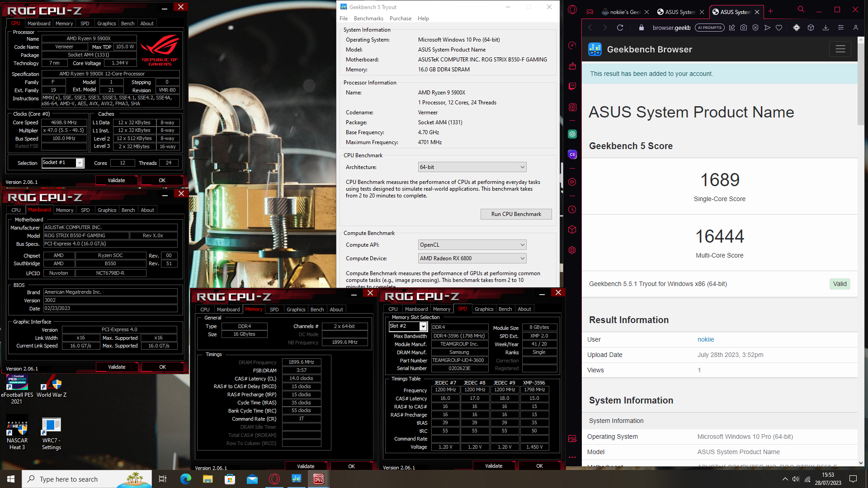Viewport: 868px width, 488px height.
Task: Open GX Corner gamepad icon
Action: point(590,12)
